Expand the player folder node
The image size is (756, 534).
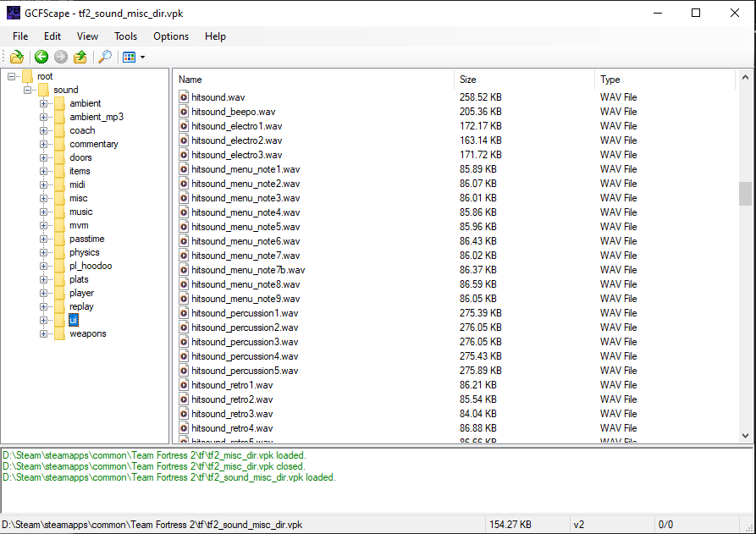tap(43, 293)
